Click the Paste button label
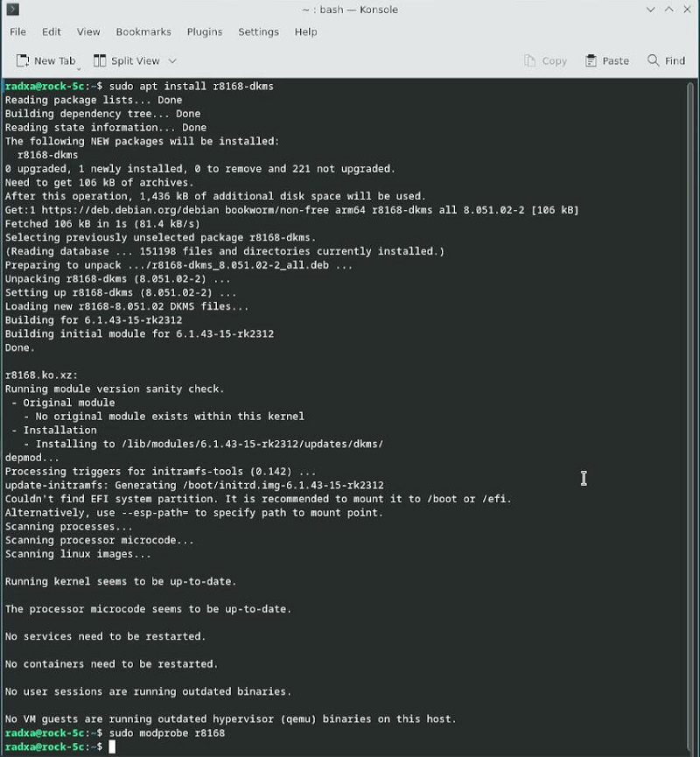This screenshot has width=700, height=757. 615,61
